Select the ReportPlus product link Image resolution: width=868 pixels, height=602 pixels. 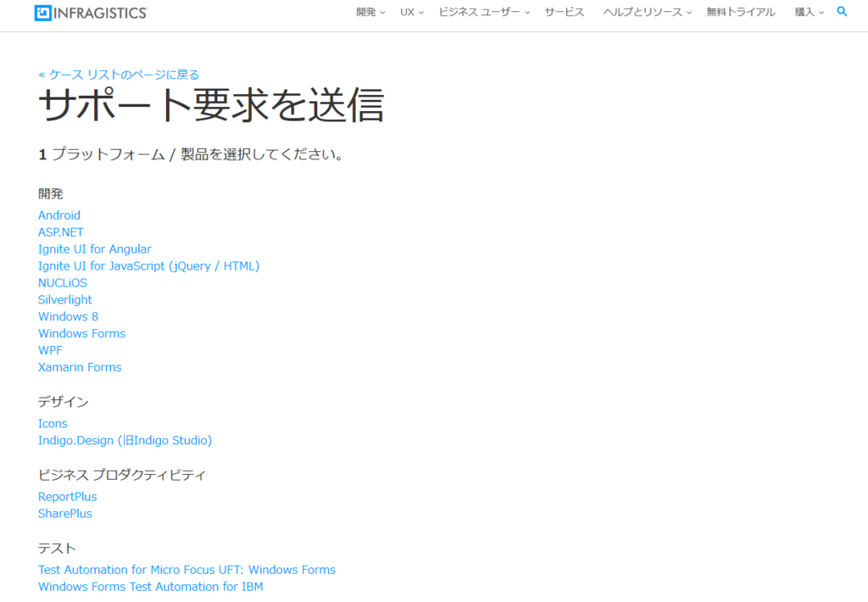click(x=68, y=497)
